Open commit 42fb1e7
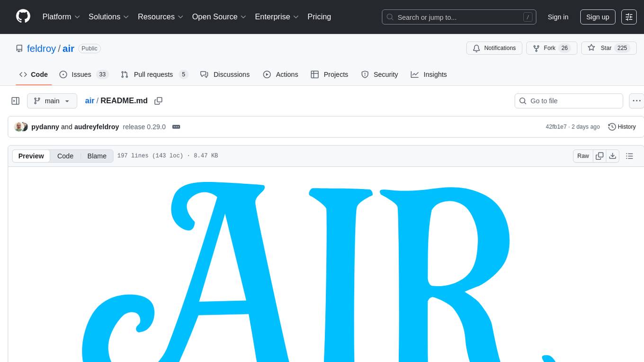Screen dimensions: 644x362 [556, 127]
